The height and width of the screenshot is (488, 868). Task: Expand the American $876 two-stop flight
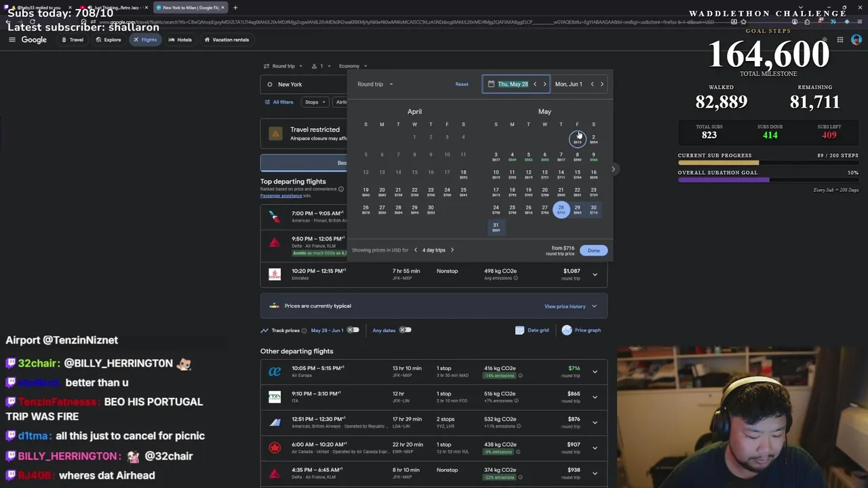tap(595, 422)
